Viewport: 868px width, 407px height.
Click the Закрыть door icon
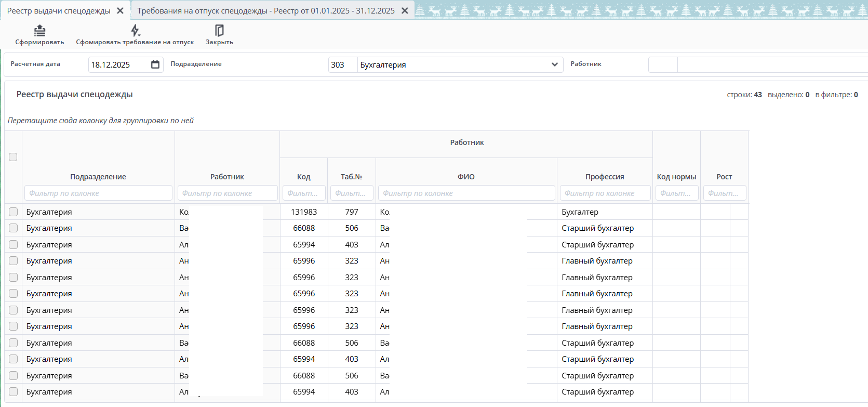tap(219, 31)
